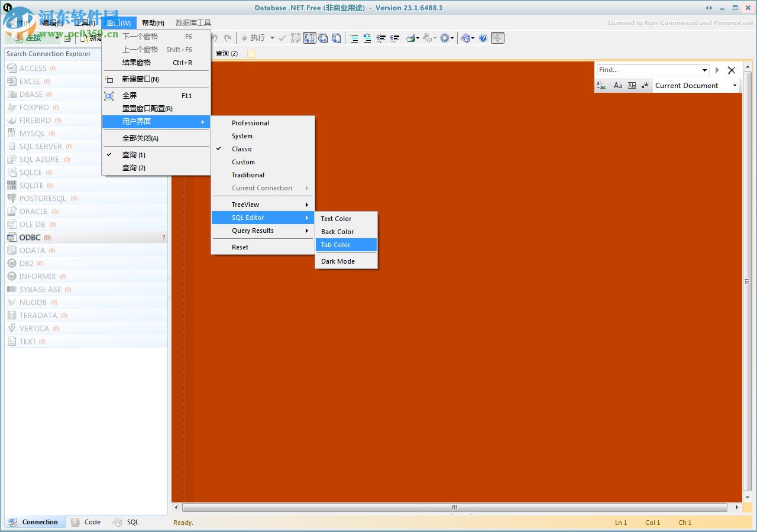
Task: Toggle the results-to-grid toolbar icon
Action: coord(309,38)
